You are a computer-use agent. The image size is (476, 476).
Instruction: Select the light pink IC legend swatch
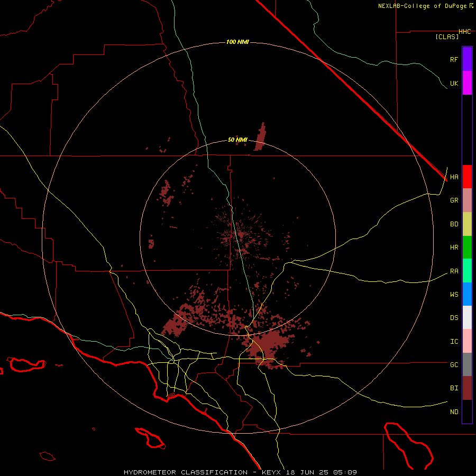pos(467,341)
